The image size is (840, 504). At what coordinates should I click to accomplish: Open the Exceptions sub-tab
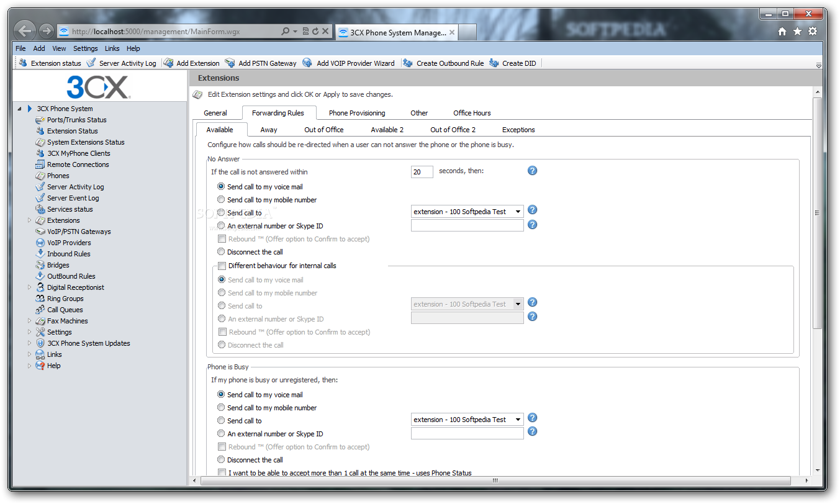518,130
